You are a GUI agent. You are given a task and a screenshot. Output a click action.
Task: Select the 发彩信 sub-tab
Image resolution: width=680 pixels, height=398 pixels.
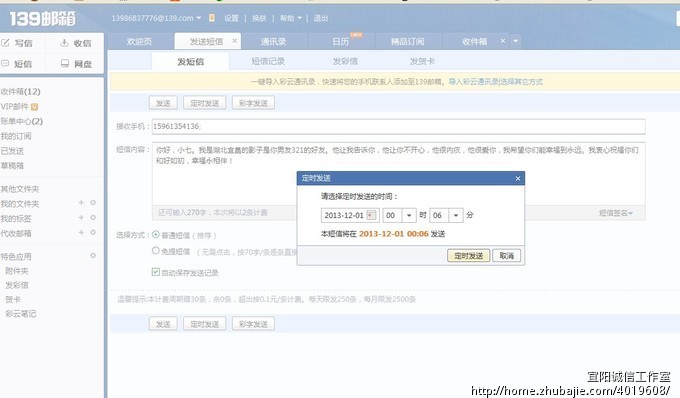pyautogui.click(x=345, y=62)
